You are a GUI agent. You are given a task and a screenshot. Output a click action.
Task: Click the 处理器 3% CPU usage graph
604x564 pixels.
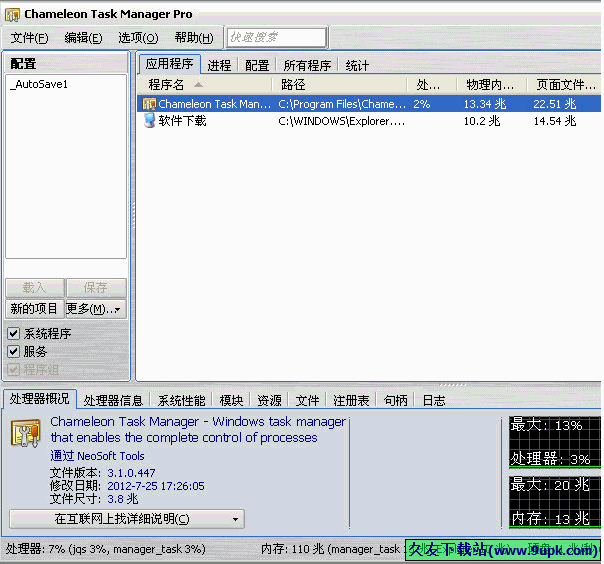(555, 442)
